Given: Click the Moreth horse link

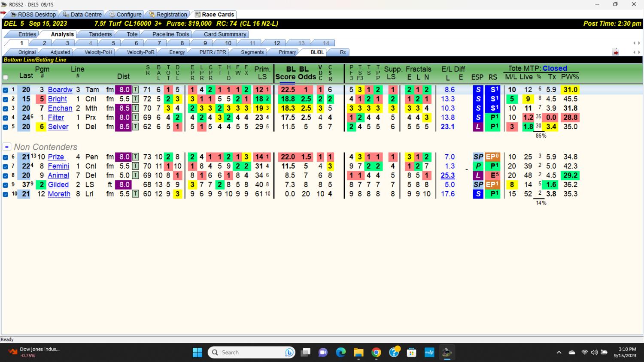Looking at the screenshot, I should point(59,194).
